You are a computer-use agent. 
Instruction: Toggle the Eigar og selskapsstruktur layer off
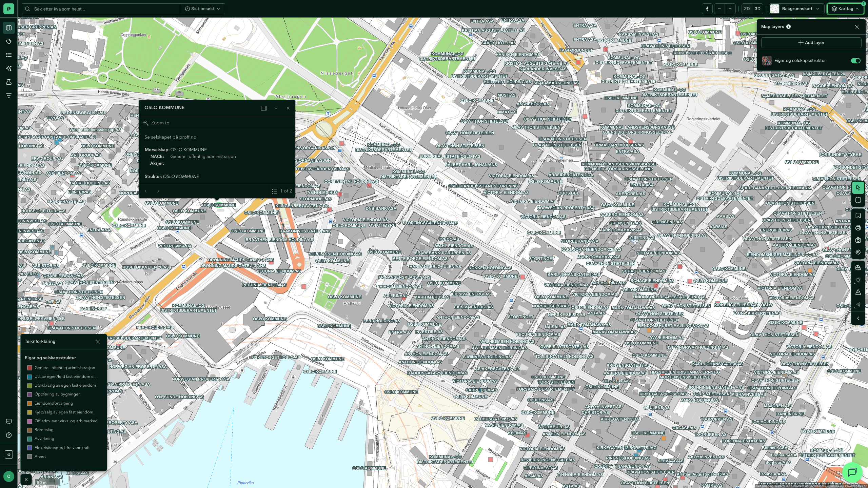(x=856, y=61)
